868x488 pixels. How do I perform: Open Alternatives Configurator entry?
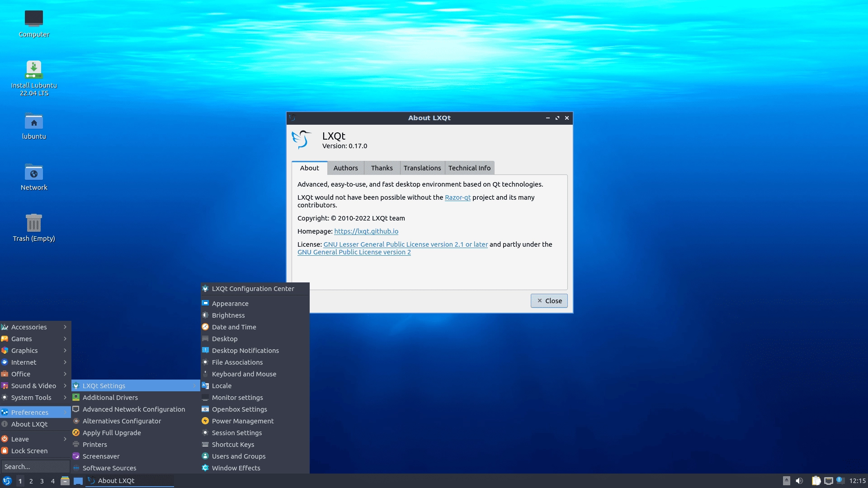(136, 421)
